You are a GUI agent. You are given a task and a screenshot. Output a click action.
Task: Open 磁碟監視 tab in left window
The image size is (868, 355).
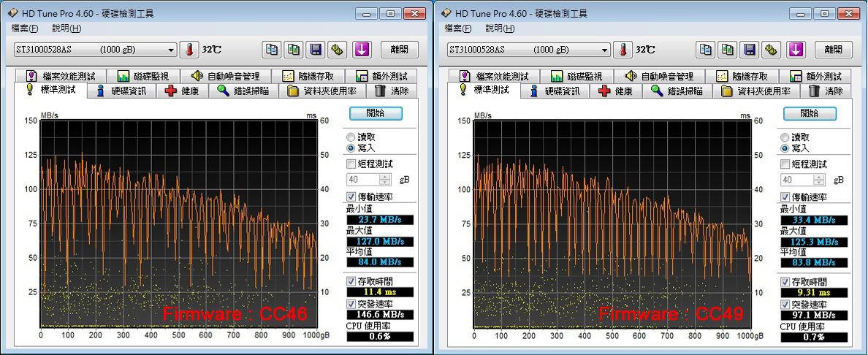(x=142, y=76)
